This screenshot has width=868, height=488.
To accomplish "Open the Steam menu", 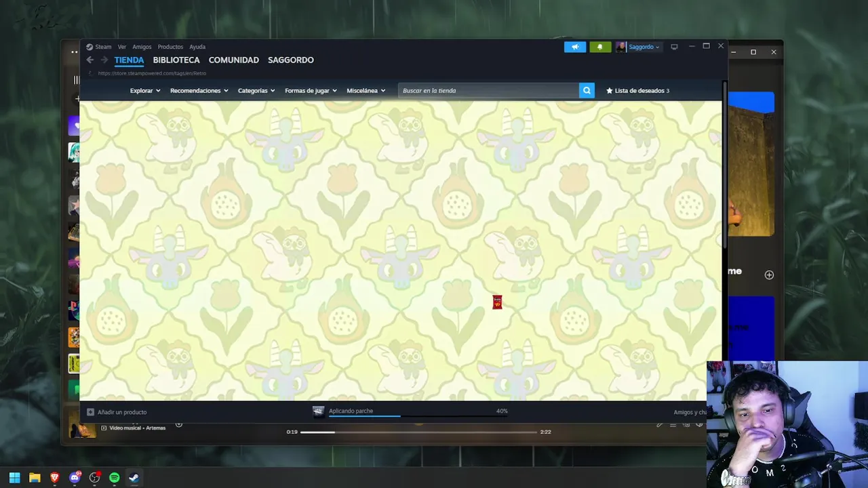I will (x=103, y=47).
